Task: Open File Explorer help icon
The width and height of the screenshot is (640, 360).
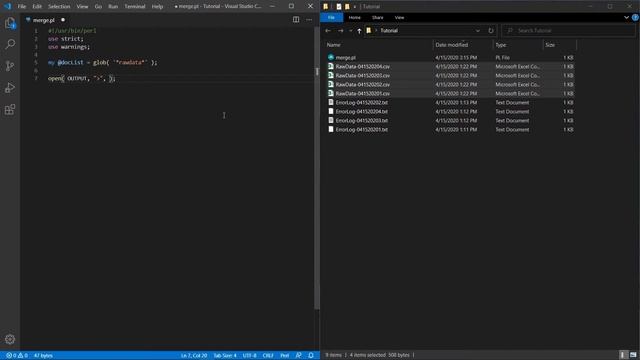Action: [x=635, y=18]
